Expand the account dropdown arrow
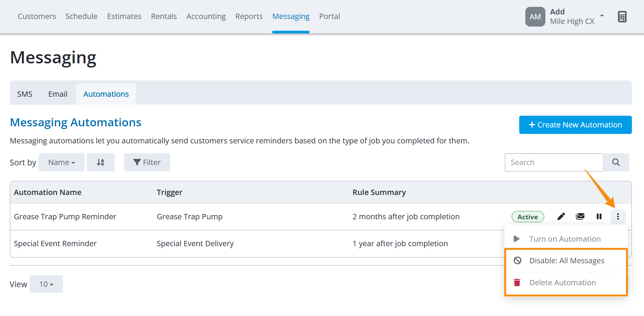 pyautogui.click(x=602, y=16)
